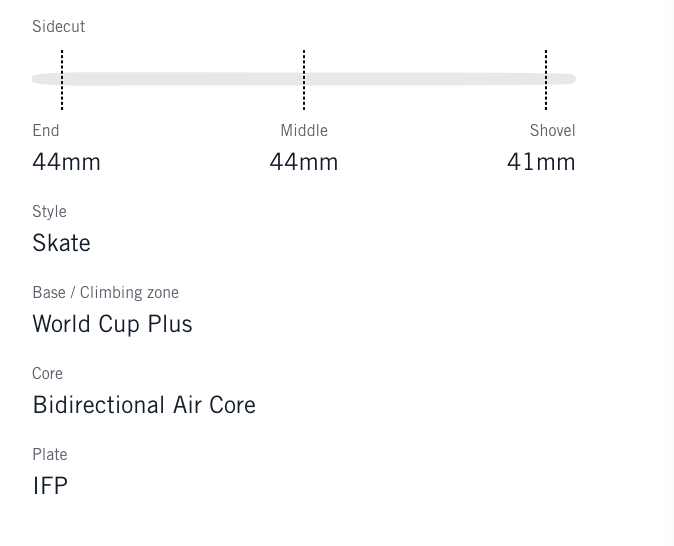Click the End label text
674x546 pixels.
46,131
